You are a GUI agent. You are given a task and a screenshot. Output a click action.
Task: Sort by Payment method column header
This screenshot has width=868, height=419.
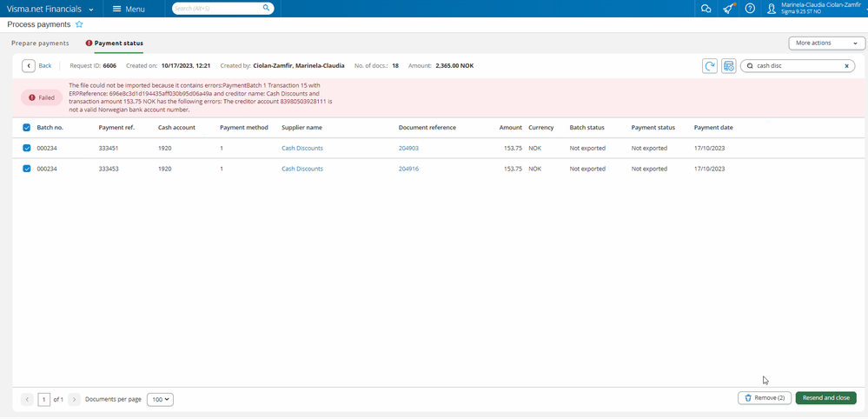click(x=243, y=127)
